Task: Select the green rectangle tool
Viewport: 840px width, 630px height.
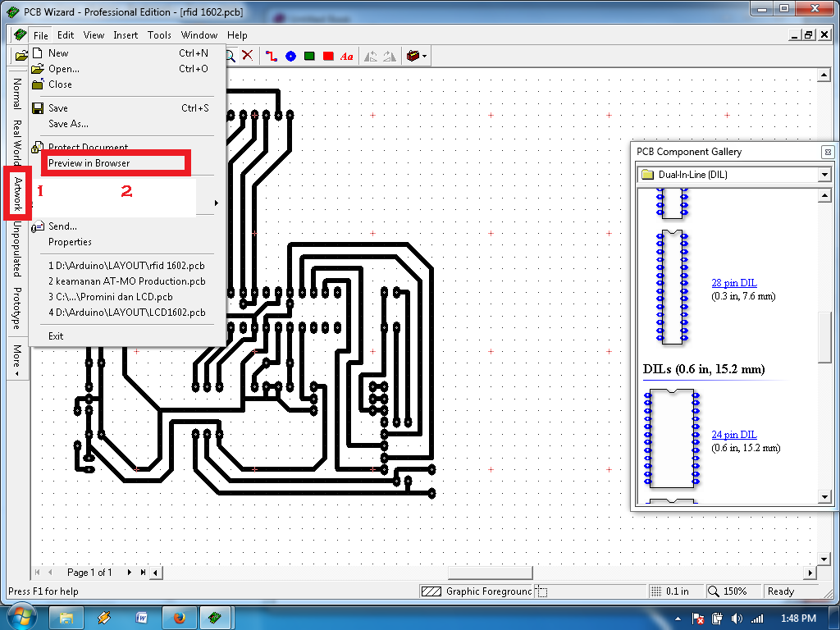Action: click(309, 55)
